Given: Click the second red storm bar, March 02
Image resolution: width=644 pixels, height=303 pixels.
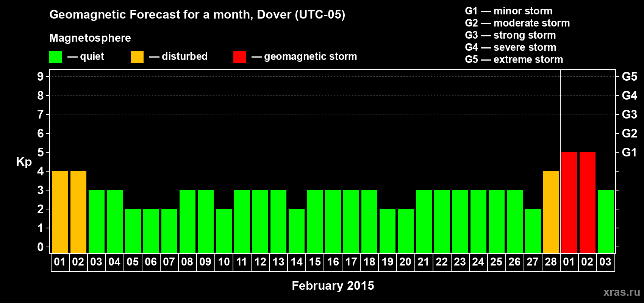Looking at the screenshot, I should (588, 203).
